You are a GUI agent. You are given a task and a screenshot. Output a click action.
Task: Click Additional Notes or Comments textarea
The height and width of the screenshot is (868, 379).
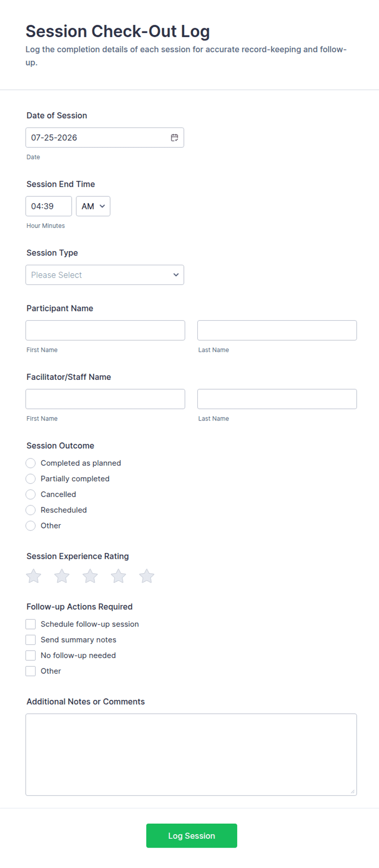(x=191, y=754)
